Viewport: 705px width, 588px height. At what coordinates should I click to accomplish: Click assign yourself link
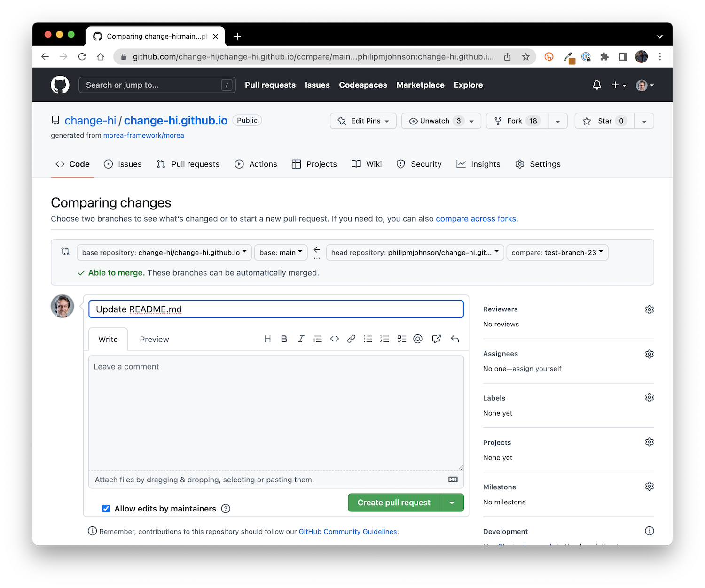click(x=537, y=369)
